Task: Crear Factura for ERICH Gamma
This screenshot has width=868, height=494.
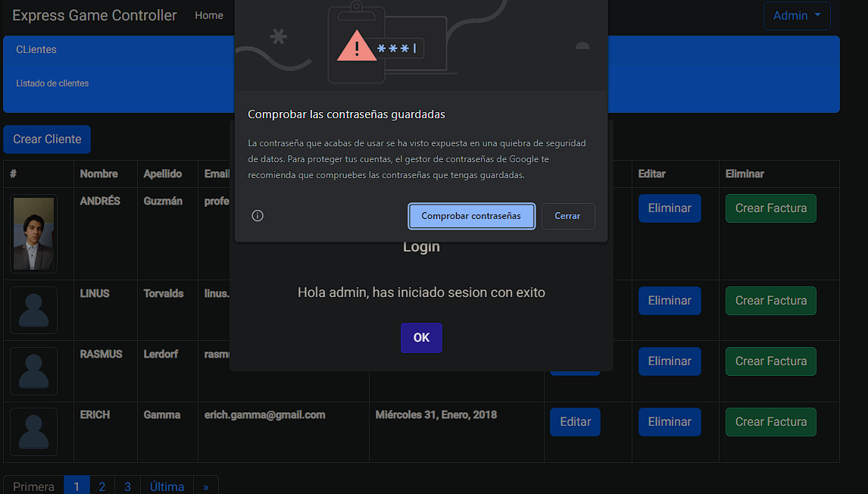Action: click(770, 421)
